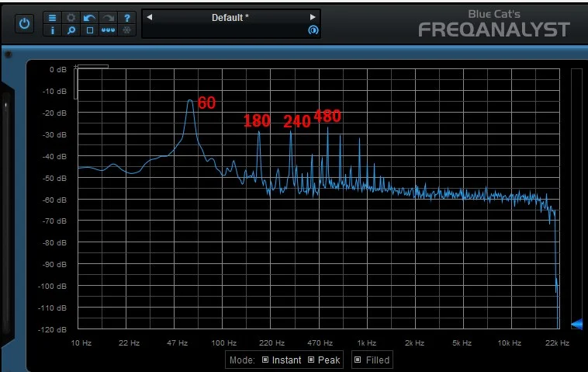Screen dimensions: 588x372
Task: Click the 'Mode:' label
Action: (242, 360)
